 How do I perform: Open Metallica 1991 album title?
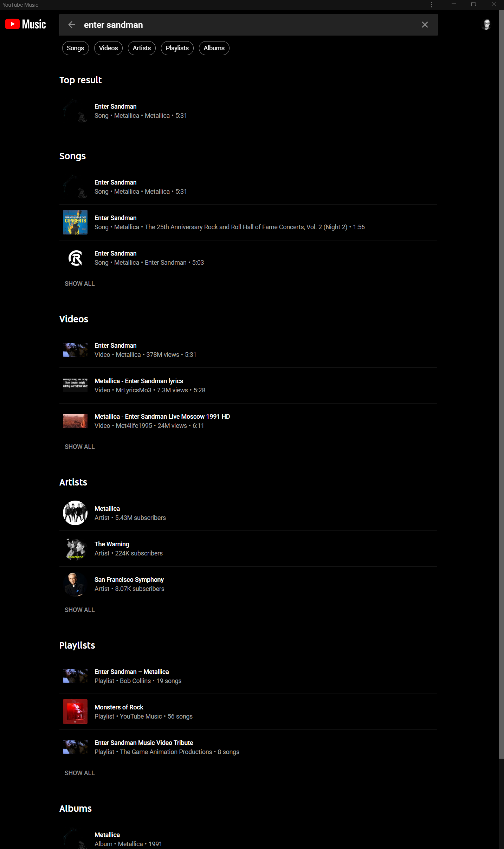click(x=107, y=835)
